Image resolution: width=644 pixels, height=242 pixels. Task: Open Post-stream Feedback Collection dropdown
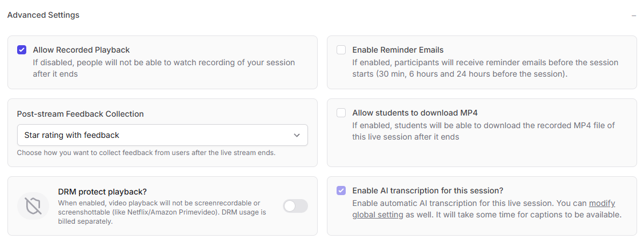(162, 135)
